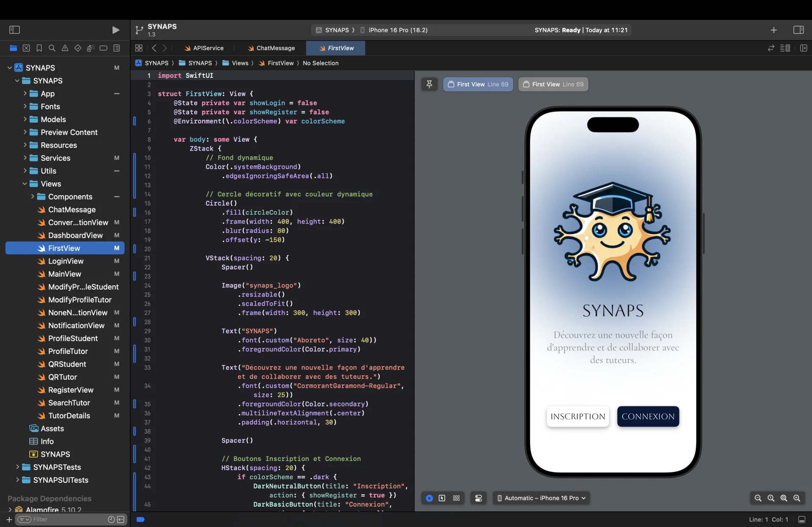Screen dimensions: 812x527
Task: Enable live preview mode
Action: (x=429, y=498)
